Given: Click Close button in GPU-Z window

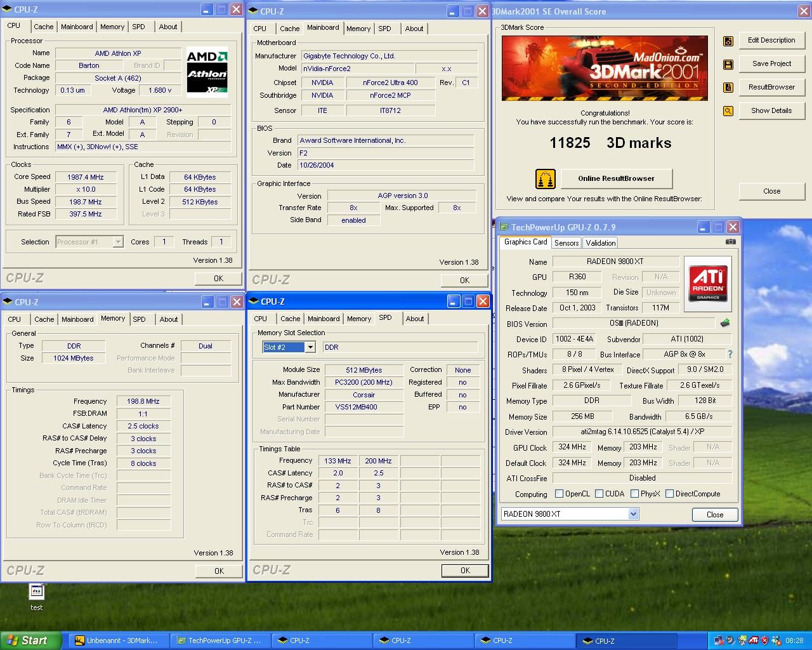Looking at the screenshot, I should [715, 515].
